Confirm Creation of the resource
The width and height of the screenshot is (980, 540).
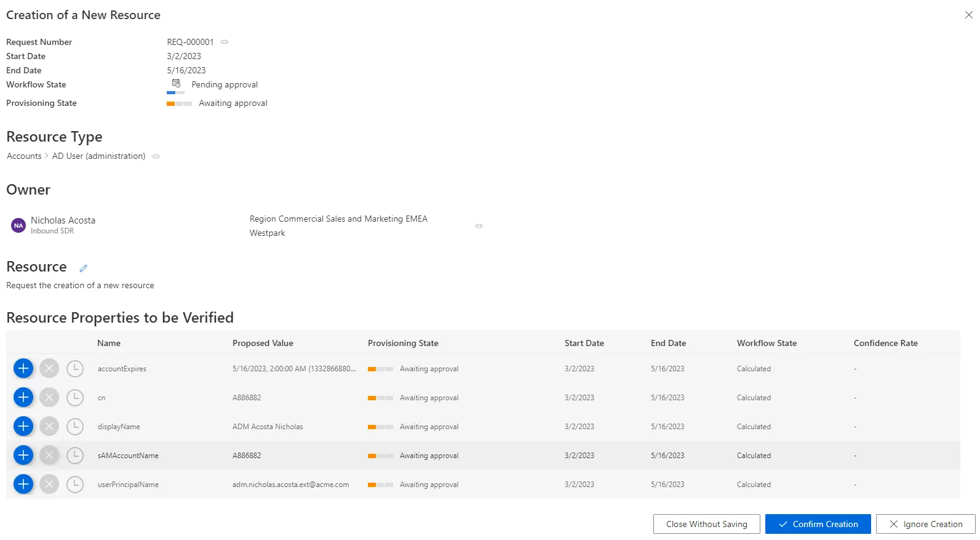point(818,524)
